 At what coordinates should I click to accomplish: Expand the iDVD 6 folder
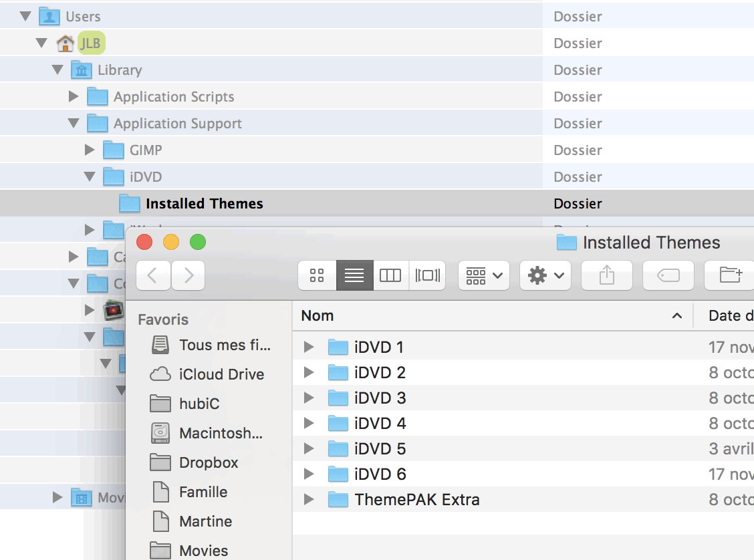309,474
